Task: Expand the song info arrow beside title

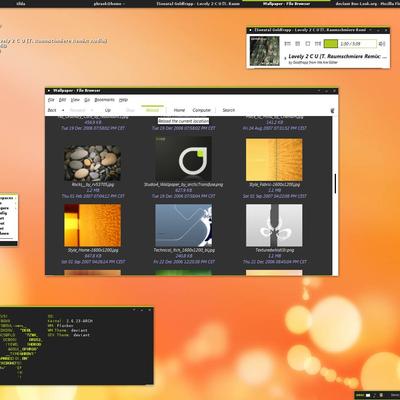Action: pos(285,59)
